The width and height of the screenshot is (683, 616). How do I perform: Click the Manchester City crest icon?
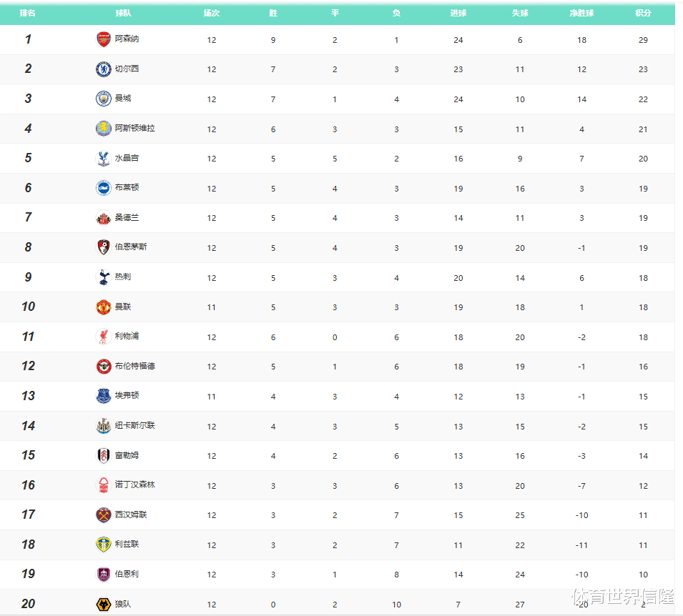coord(104,99)
